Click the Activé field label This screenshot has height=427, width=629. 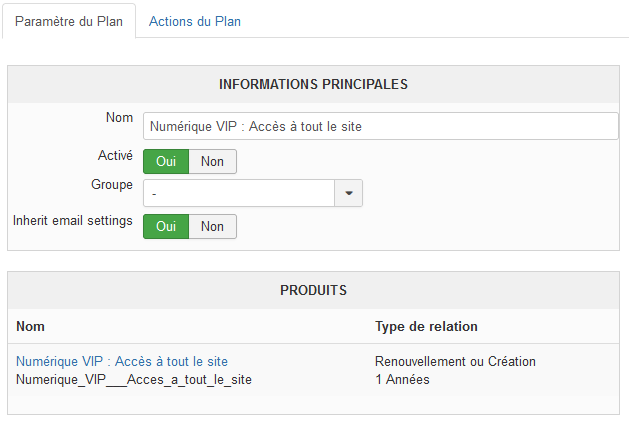[115, 156]
